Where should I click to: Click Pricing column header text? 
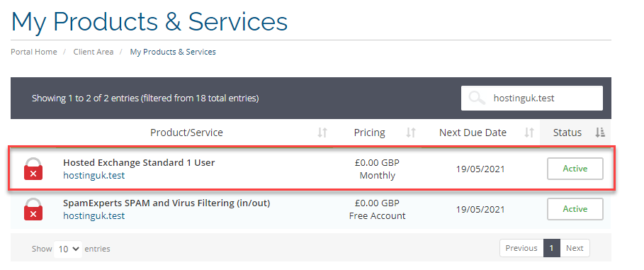370,133
